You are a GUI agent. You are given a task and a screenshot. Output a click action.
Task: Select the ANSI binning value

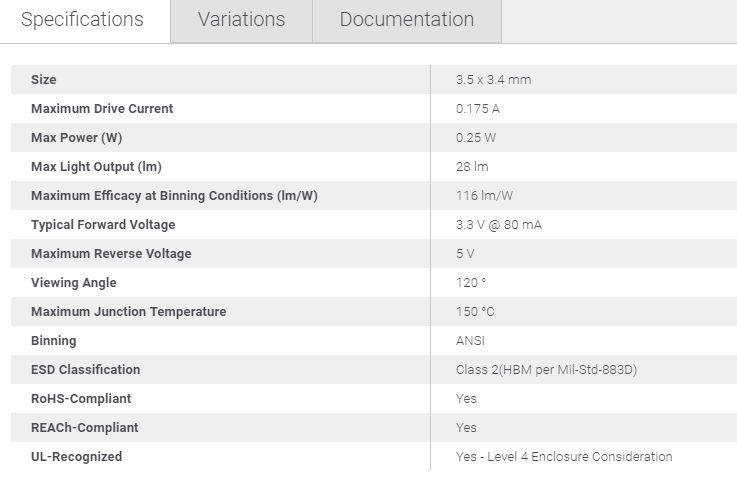click(470, 341)
